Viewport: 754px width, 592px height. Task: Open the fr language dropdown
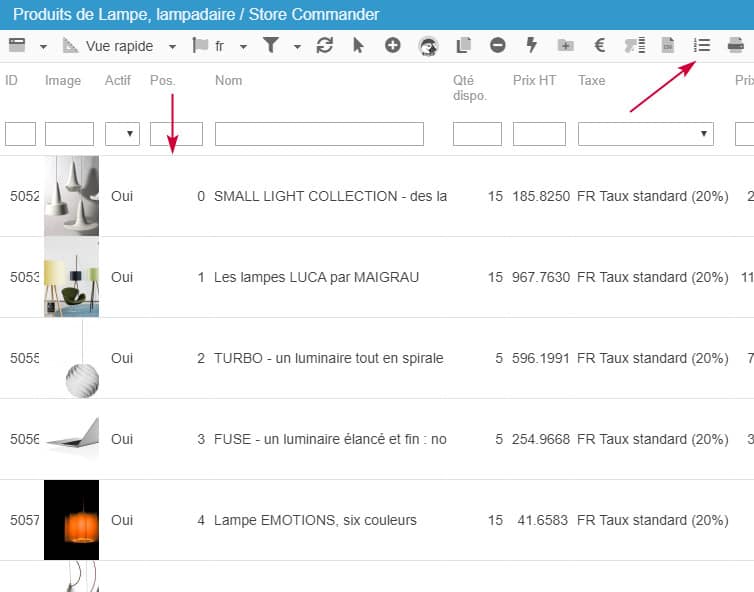pyautogui.click(x=242, y=46)
